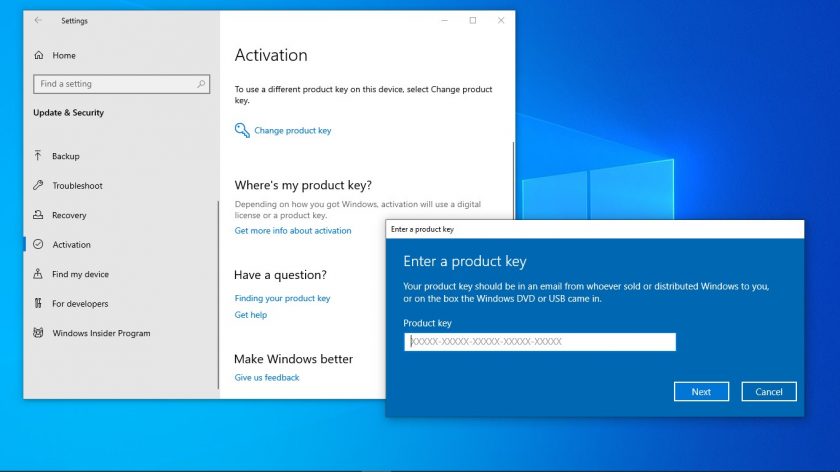This screenshot has height=472, width=840.
Task: Open Get more info about activation
Action: (292, 230)
